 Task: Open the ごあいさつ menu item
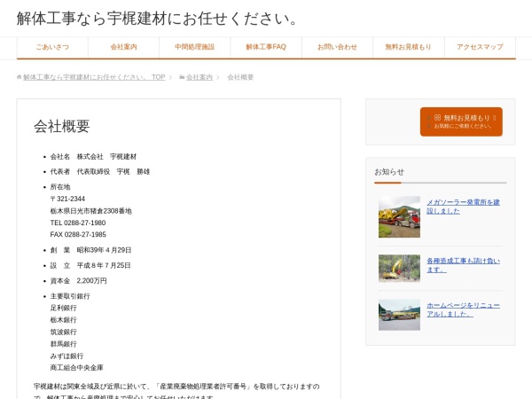pyautogui.click(x=52, y=47)
